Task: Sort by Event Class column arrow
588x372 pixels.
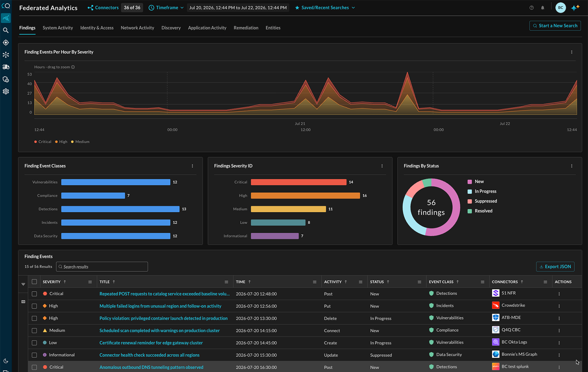Action: [x=458, y=282]
